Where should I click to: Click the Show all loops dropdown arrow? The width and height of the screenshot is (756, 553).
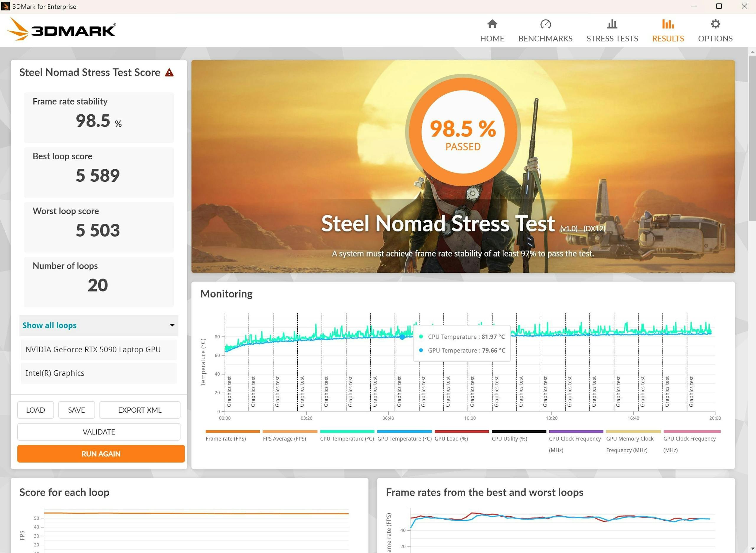click(172, 325)
